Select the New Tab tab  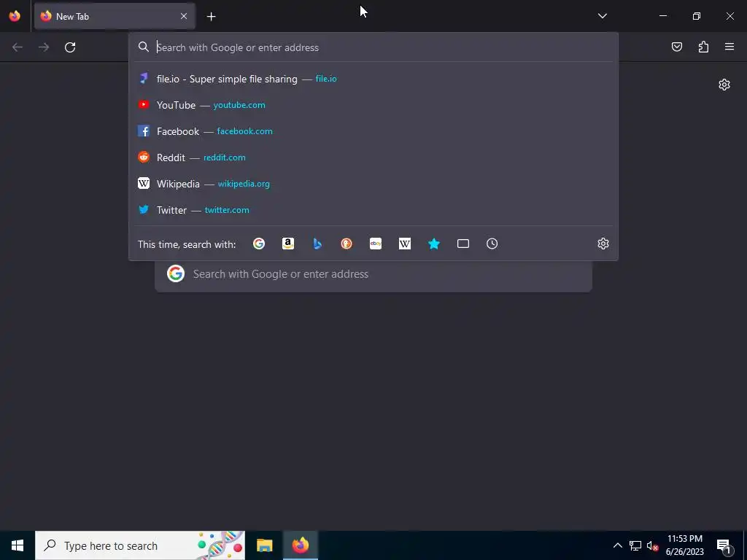115,16
